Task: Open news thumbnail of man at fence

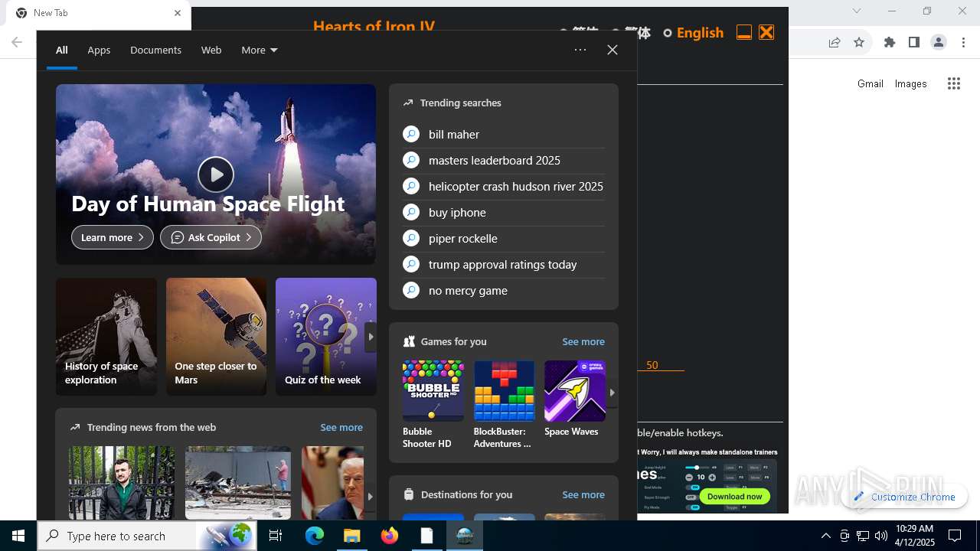Action: 122,483
